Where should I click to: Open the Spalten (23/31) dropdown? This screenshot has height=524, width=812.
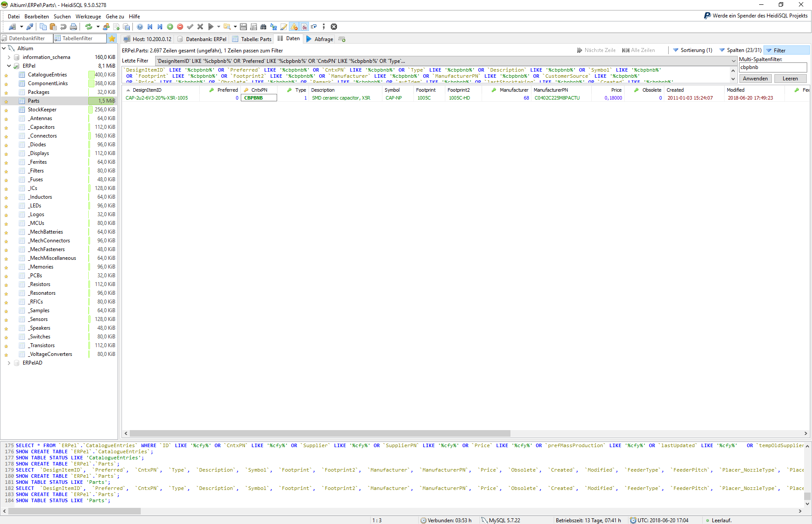click(x=743, y=50)
